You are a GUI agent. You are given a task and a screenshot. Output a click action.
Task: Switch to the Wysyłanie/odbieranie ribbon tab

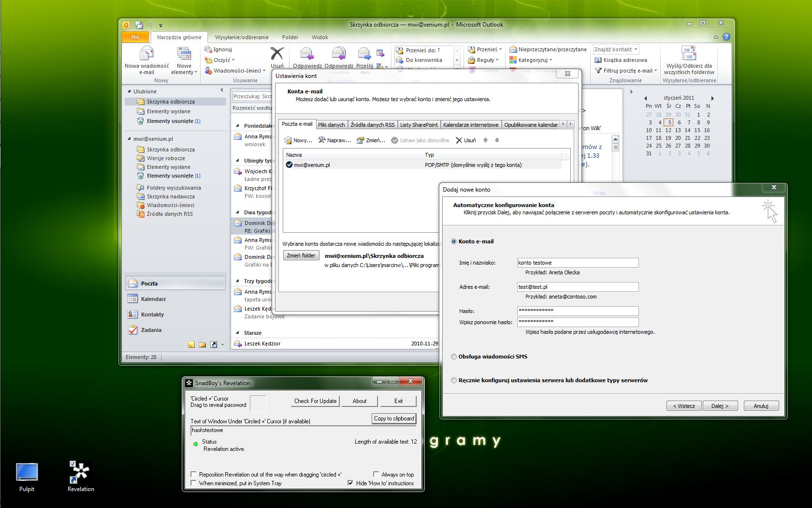241,37
